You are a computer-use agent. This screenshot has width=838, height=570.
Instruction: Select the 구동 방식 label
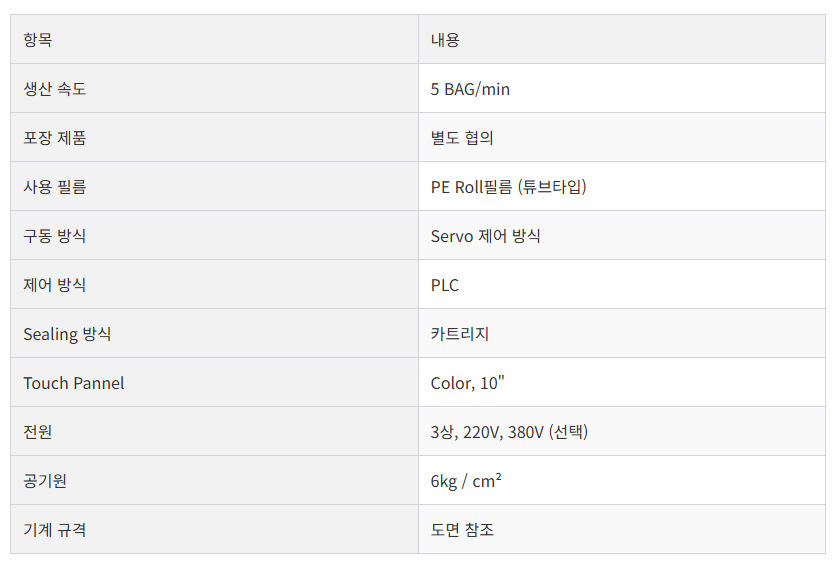click(55, 236)
